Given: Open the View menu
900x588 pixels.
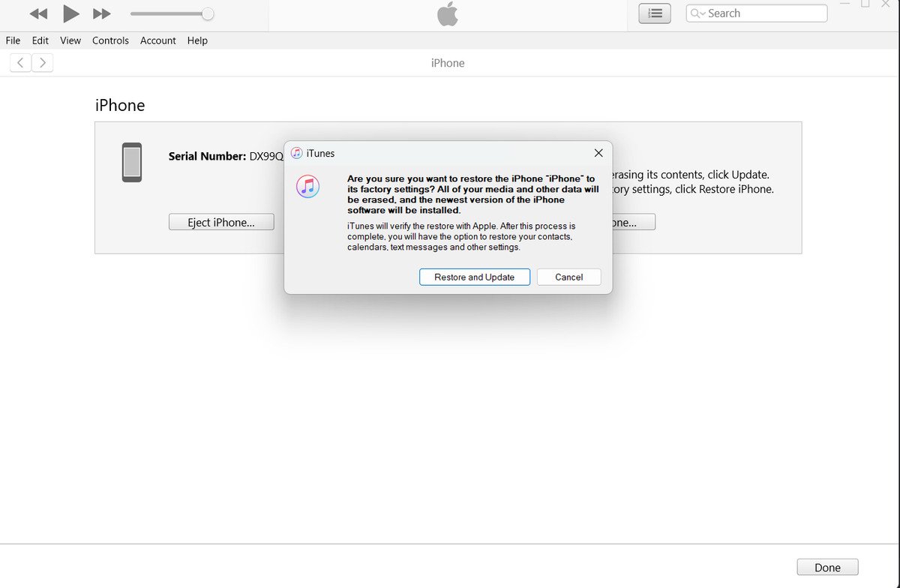Looking at the screenshot, I should [70, 40].
